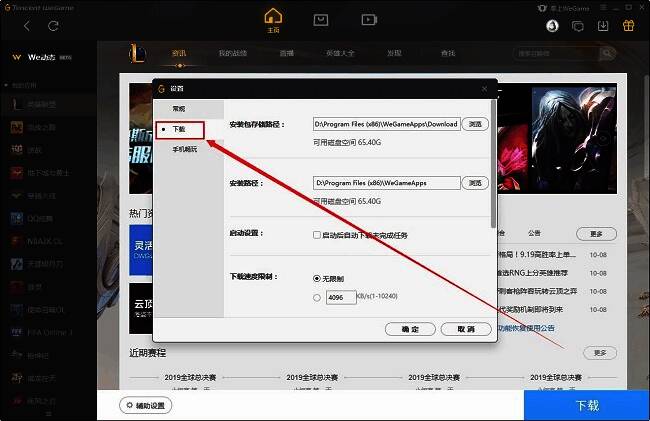The image size is (650, 421).
Task: Select the 无限制 unlimited speed radio button
Action: [x=317, y=278]
